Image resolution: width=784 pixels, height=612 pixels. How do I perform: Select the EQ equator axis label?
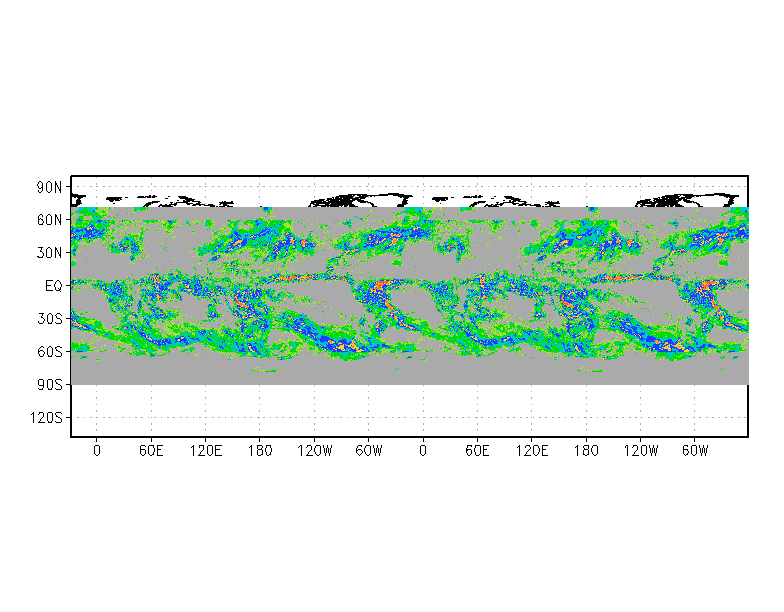(x=54, y=286)
